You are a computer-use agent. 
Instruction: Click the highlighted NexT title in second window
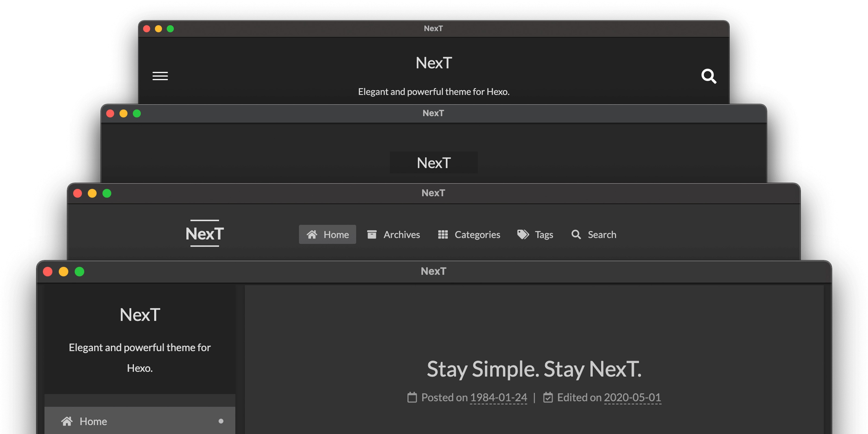(x=434, y=163)
